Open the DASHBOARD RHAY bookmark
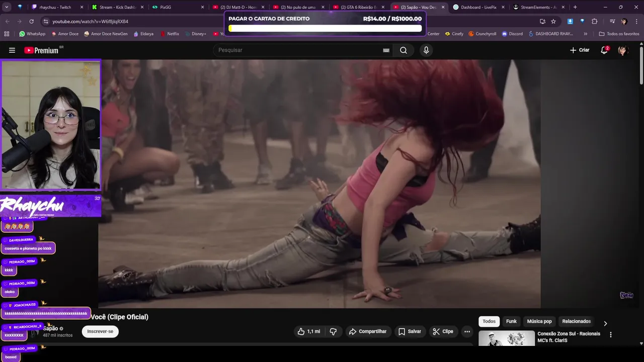This screenshot has width=644, height=362. click(551, 34)
